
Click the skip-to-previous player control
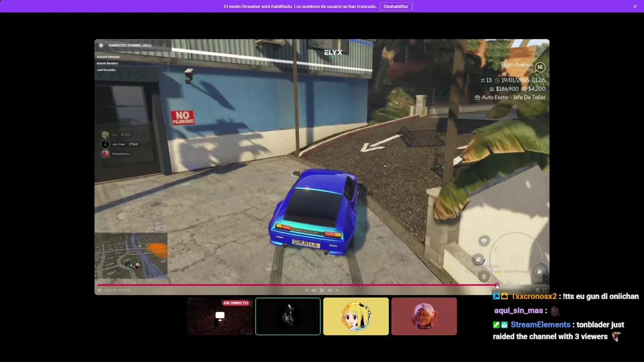[307, 290]
